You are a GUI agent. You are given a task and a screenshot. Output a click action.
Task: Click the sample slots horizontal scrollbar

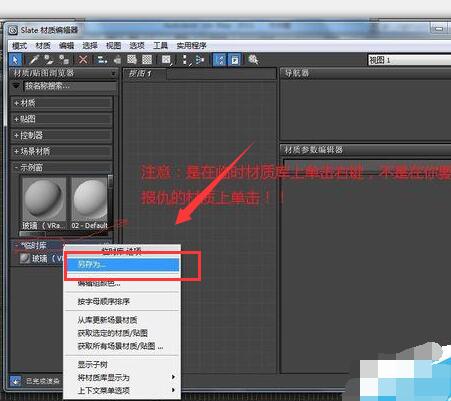32,234
